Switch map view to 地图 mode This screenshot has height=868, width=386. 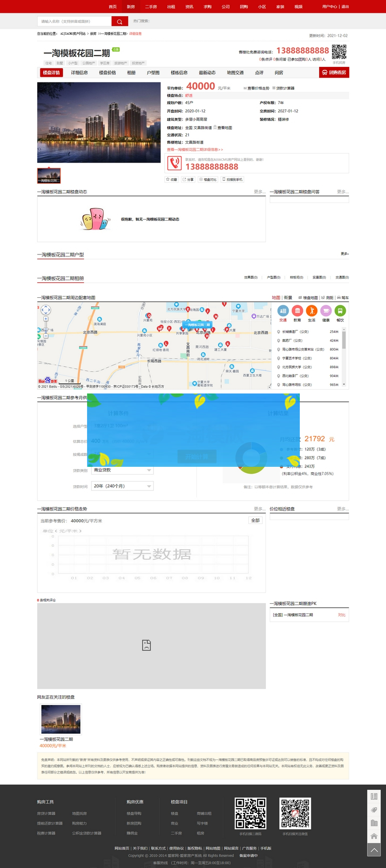(276, 298)
